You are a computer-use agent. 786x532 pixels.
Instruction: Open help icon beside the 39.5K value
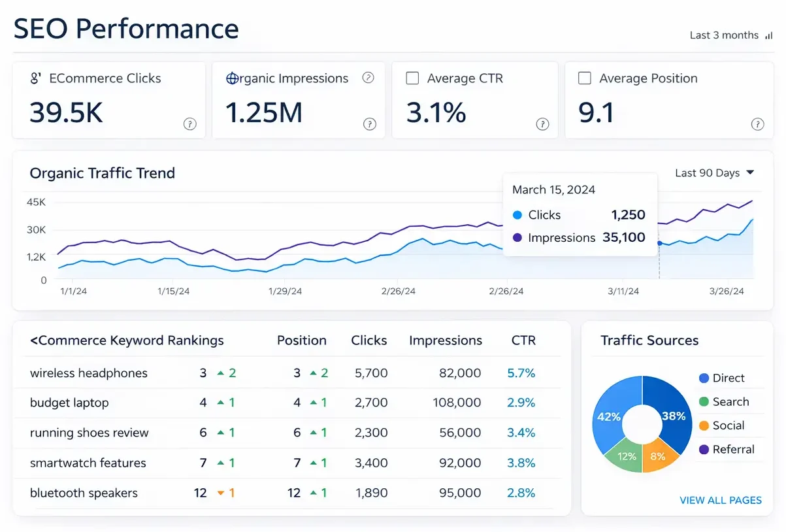click(x=189, y=124)
